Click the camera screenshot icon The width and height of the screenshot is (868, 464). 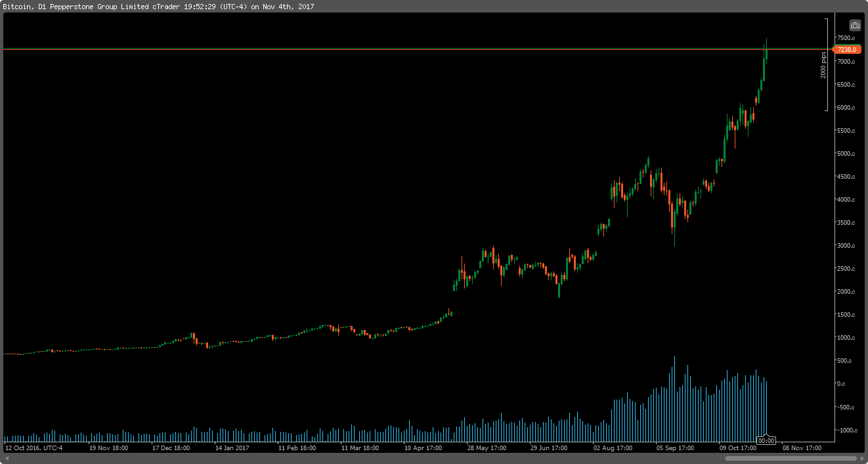[854, 24]
